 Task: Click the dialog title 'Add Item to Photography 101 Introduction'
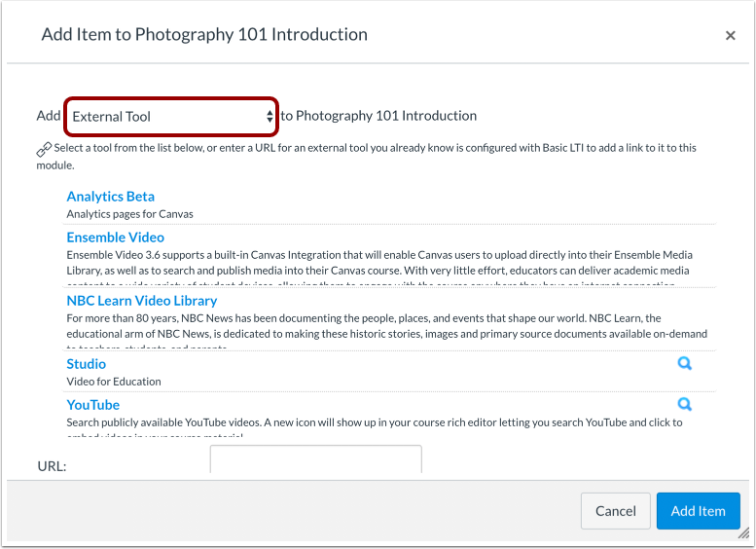[x=204, y=35]
